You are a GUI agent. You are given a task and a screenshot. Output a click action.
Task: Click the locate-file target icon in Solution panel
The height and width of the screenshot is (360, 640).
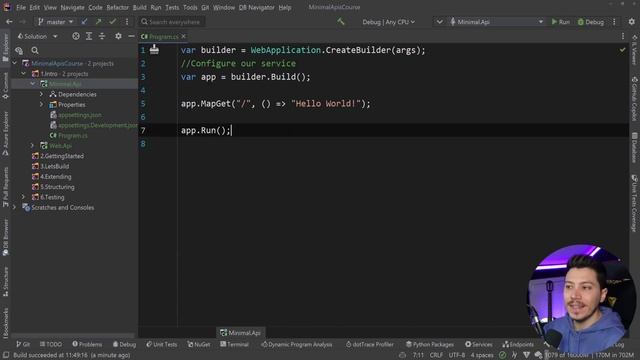pos(76,36)
